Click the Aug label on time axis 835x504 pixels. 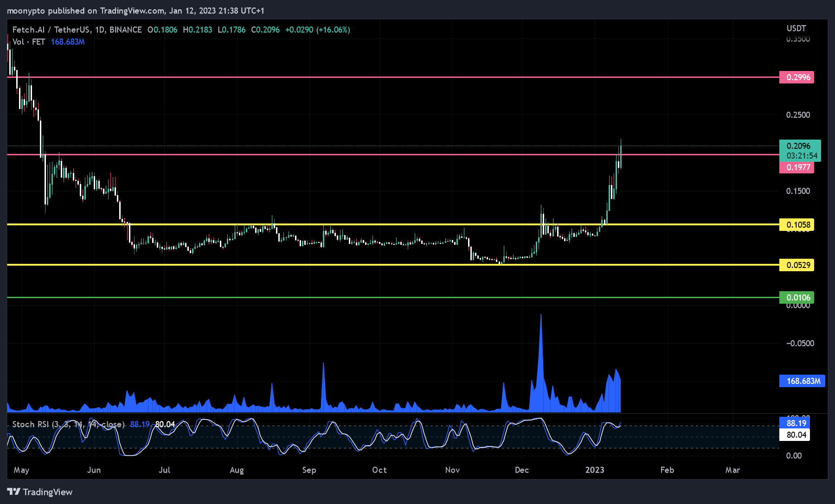[x=237, y=470]
